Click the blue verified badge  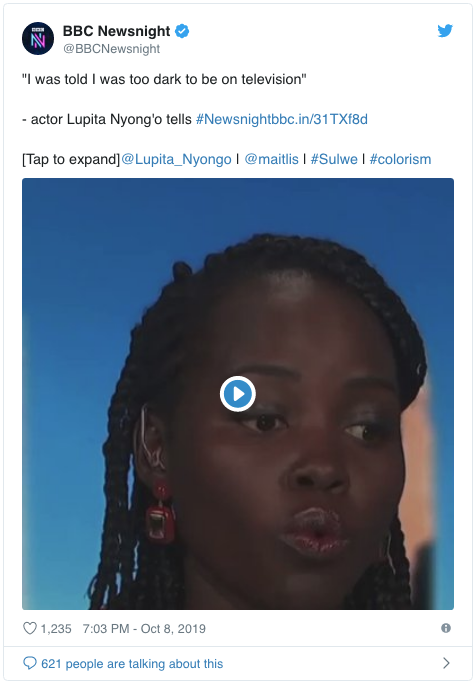pos(182,31)
